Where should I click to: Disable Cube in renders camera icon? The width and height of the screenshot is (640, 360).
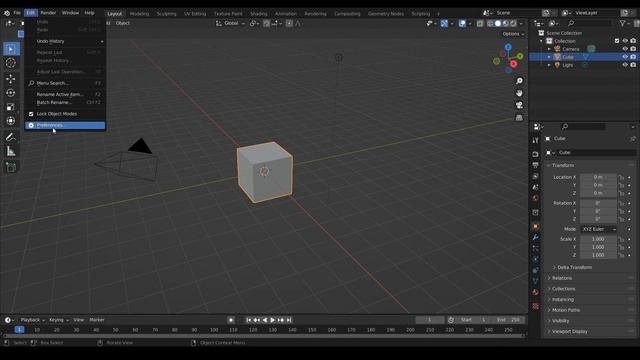tap(633, 57)
